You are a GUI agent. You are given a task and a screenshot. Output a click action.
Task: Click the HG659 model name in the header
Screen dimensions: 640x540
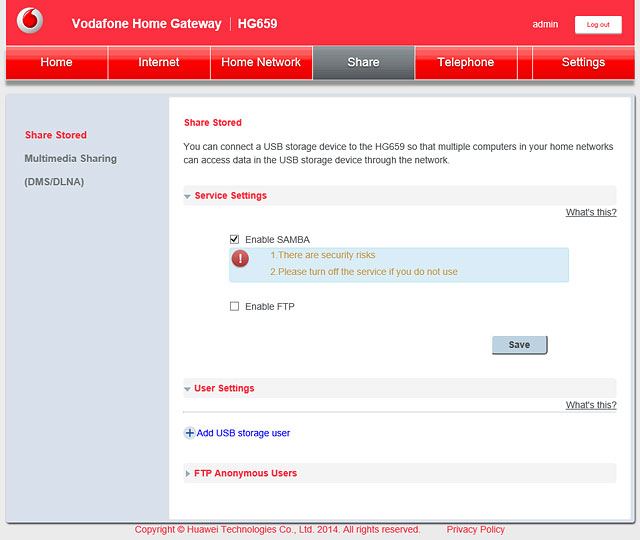coord(258,24)
